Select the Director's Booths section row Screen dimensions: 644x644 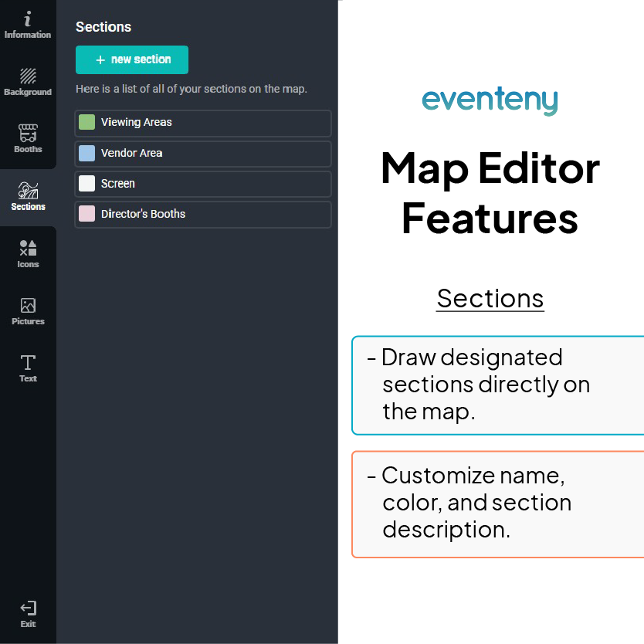coord(203,215)
